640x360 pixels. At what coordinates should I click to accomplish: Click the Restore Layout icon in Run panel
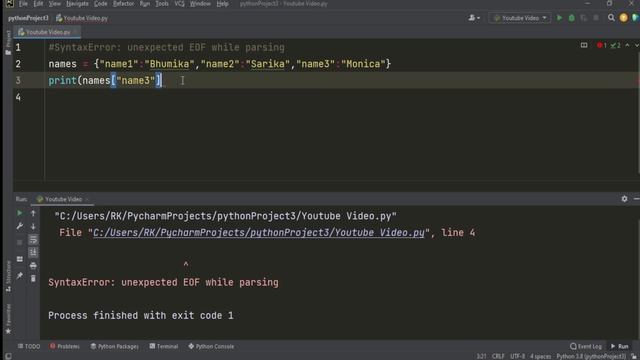[20, 259]
